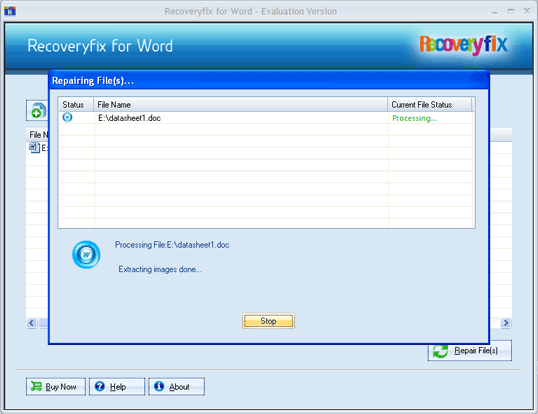
Task: Select E:\datasheet1.doc row in dialog list
Action: click(266, 118)
